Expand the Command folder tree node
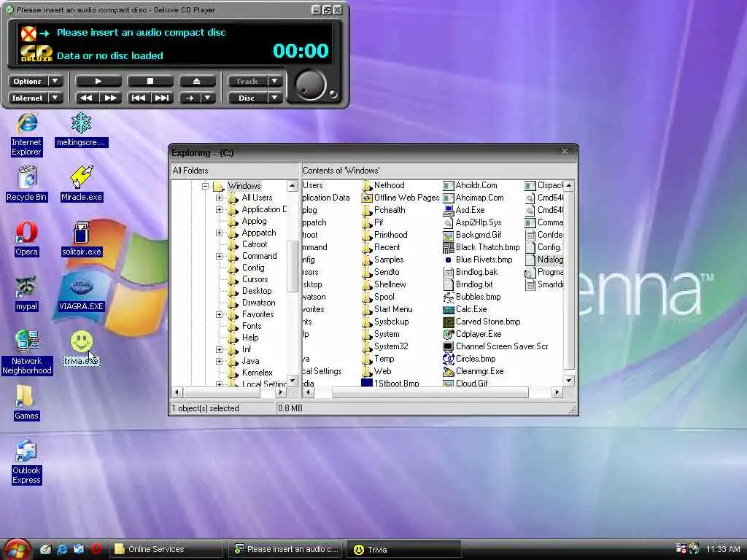This screenshot has height=560, width=747. click(x=219, y=256)
